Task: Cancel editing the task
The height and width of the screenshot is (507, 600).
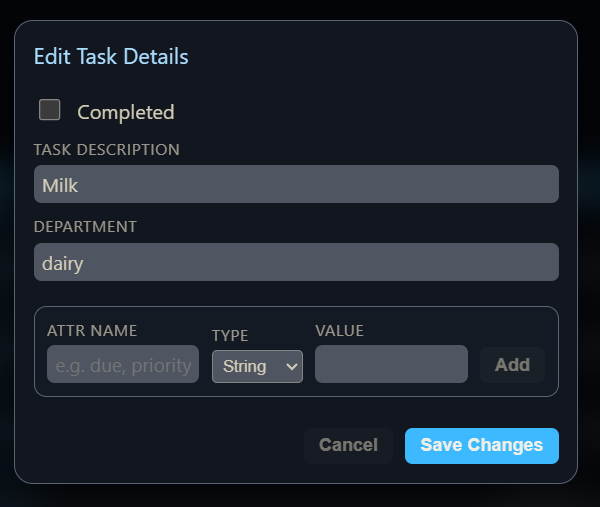Action: tap(348, 445)
